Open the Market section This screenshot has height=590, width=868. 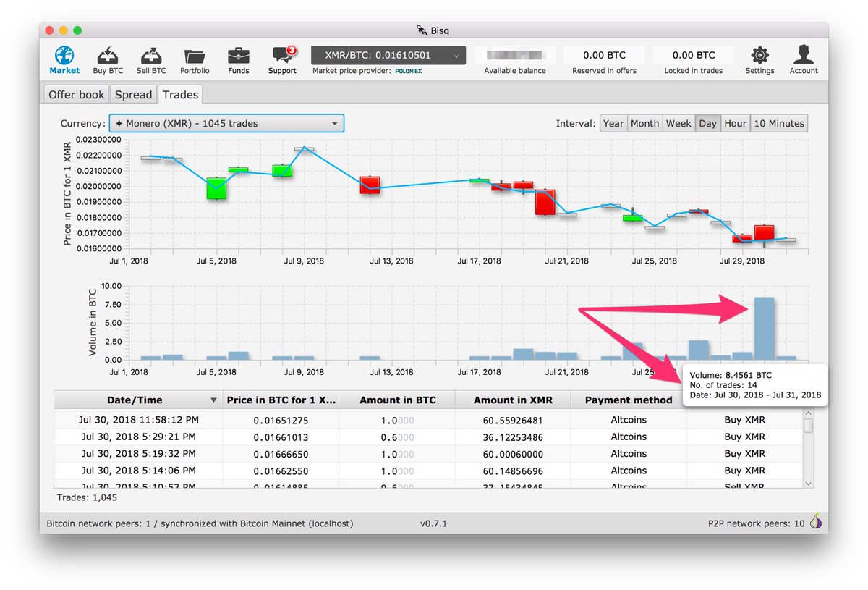pos(64,60)
